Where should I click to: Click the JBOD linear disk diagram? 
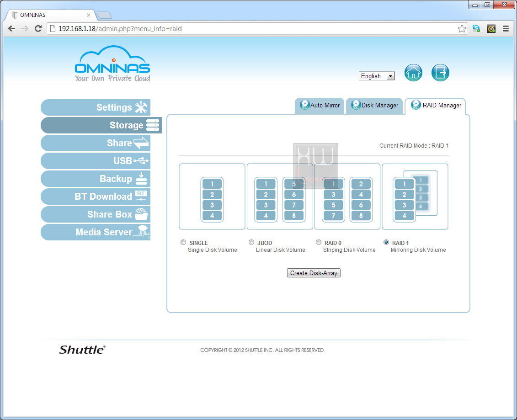pyautogui.click(x=280, y=197)
